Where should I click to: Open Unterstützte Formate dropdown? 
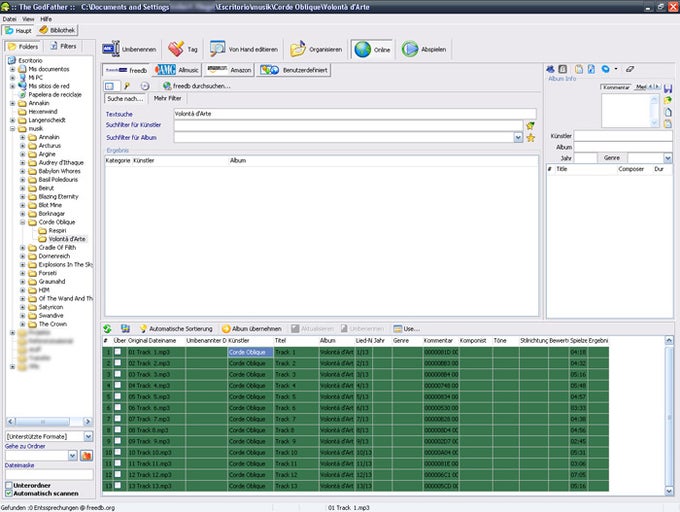(x=88, y=436)
